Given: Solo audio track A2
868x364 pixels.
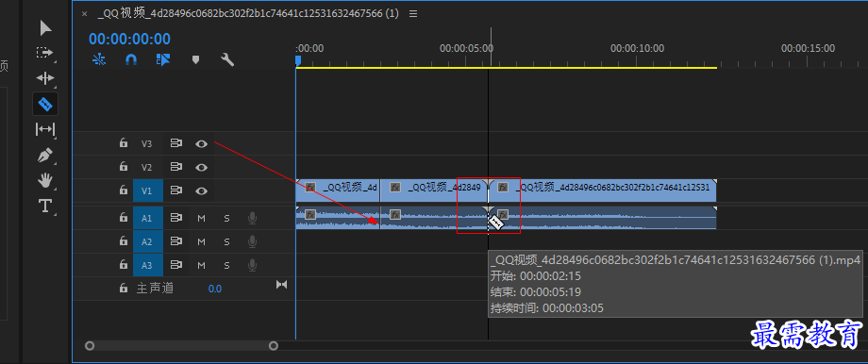Looking at the screenshot, I should (226, 241).
